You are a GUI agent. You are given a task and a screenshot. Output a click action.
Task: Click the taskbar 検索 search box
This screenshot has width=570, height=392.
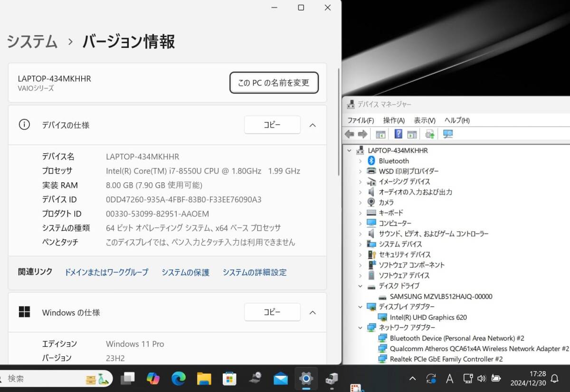(x=56, y=379)
